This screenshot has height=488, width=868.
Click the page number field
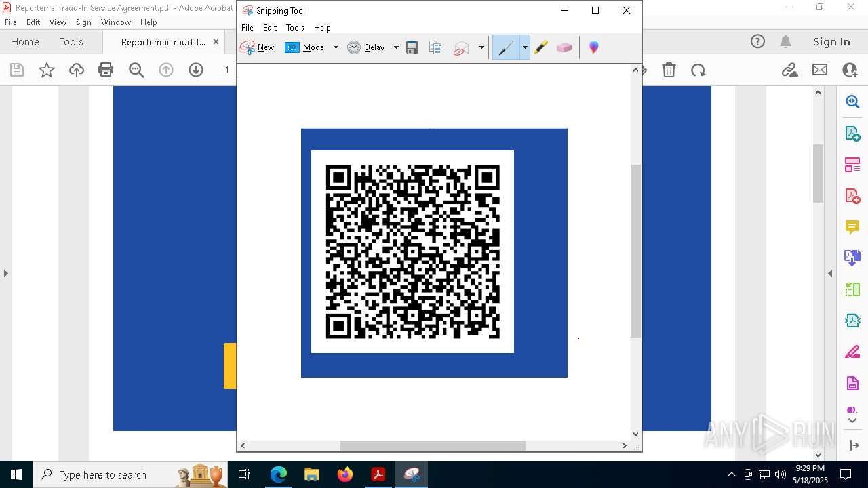228,70
